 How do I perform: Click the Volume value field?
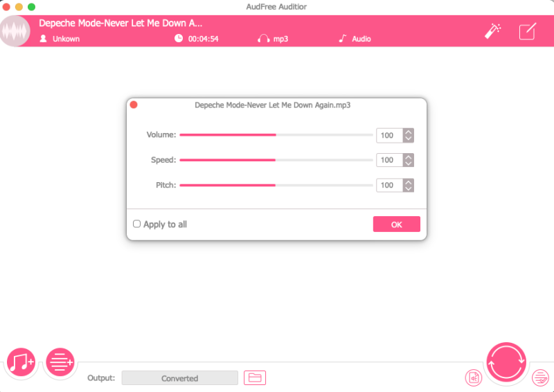(389, 135)
